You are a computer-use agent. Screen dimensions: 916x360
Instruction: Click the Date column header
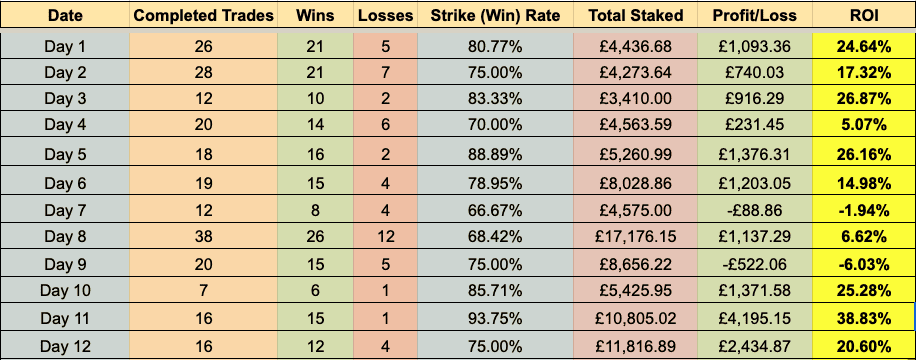[x=65, y=15]
